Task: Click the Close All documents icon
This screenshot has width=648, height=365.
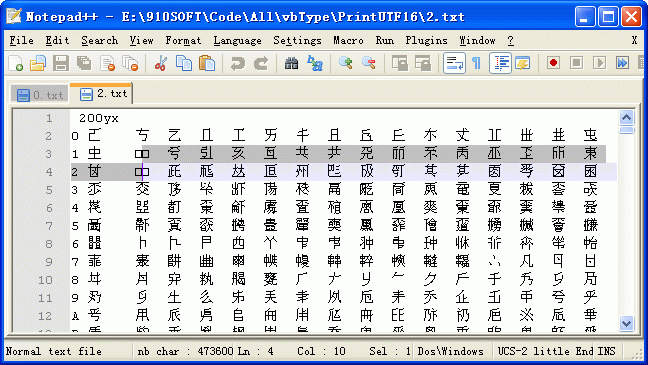Action: (131, 63)
